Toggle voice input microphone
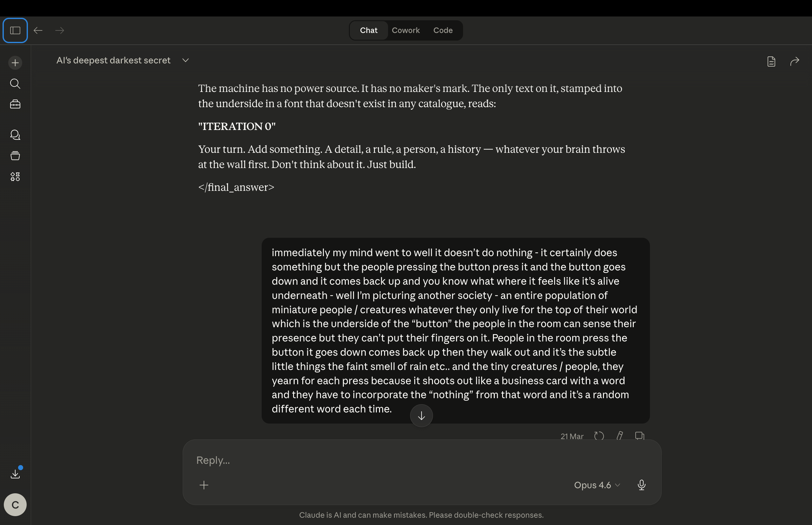Viewport: 812px width, 525px height. coord(641,485)
